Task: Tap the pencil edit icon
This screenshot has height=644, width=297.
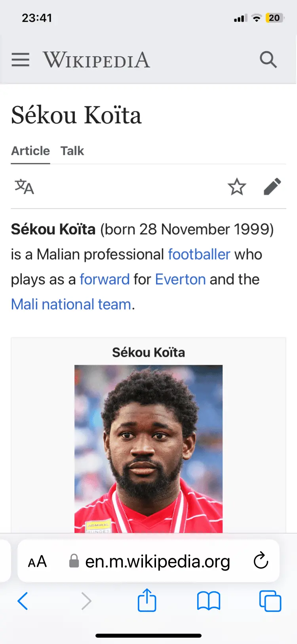Action: (272, 187)
